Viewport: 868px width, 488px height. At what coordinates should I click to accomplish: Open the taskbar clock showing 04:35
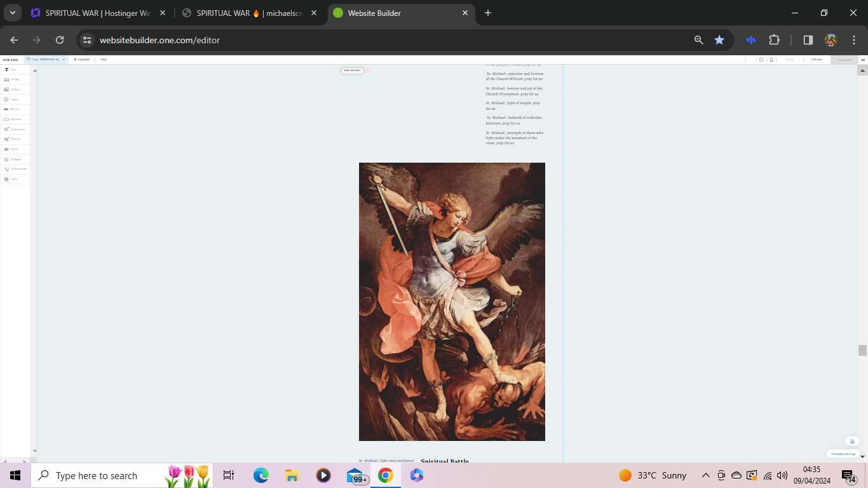[x=811, y=475]
